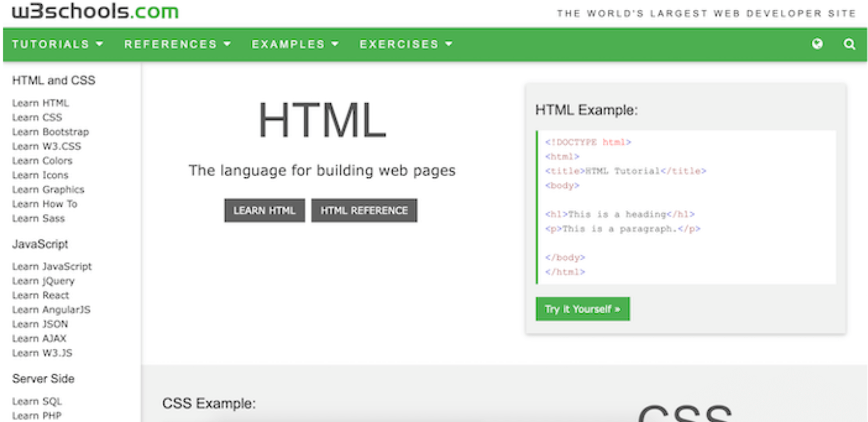Open the Learn Bootstrap link
Screen dimensions: 868x422
coord(50,132)
